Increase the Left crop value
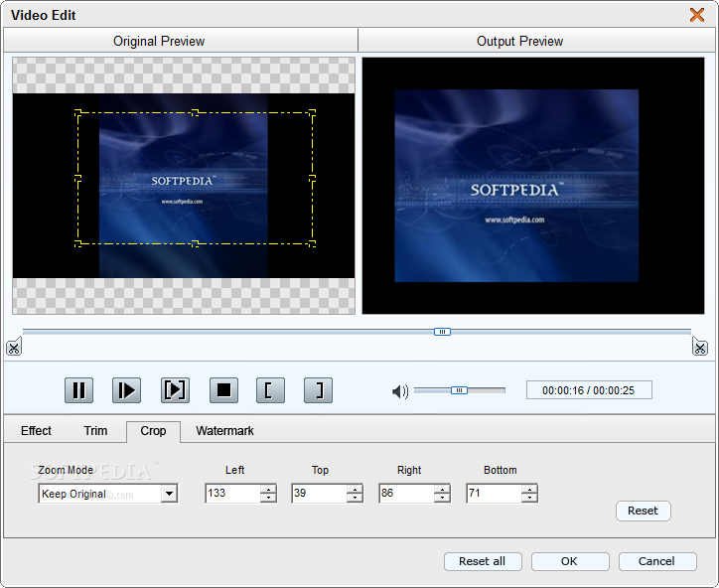Screen dimensions: 719x588 click(x=269, y=489)
